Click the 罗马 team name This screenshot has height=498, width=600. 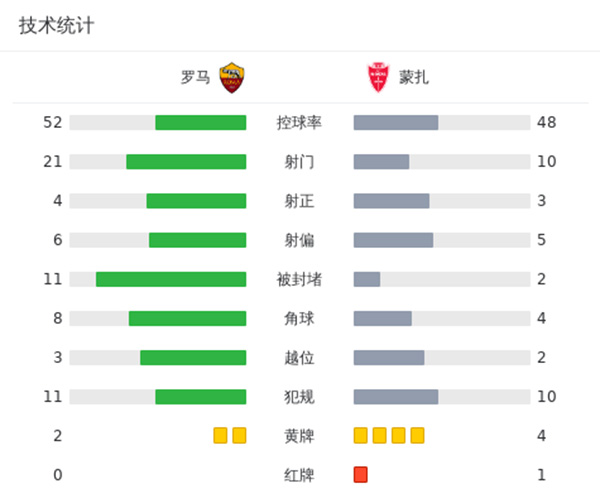(x=195, y=77)
